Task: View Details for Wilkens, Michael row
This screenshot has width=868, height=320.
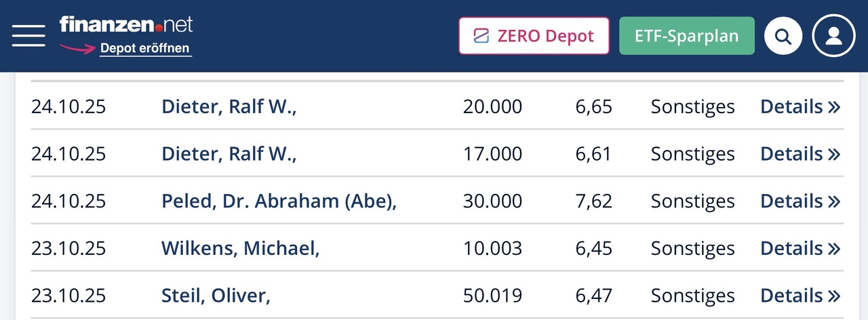Action: coord(800,248)
